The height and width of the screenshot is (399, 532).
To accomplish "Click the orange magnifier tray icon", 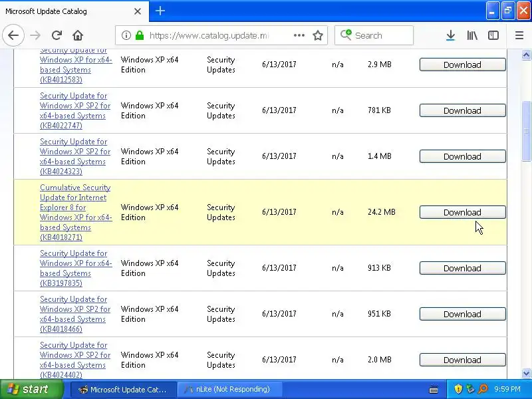I will click(483, 389).
